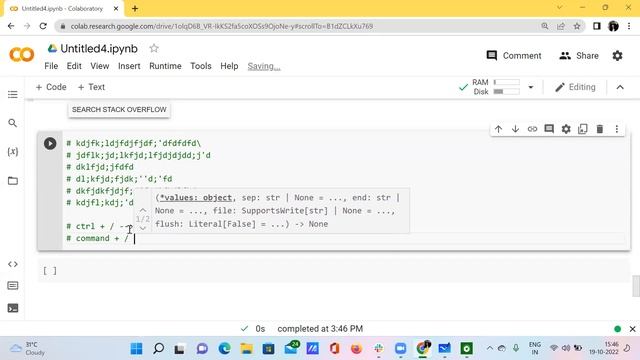Open the Help menu
This screenshot has height=360, width=640.
(229, 66)
